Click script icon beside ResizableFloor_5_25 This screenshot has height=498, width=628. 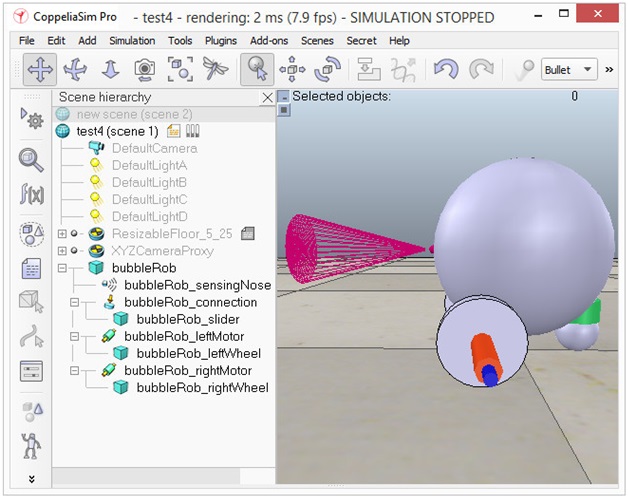pos(248,234)
